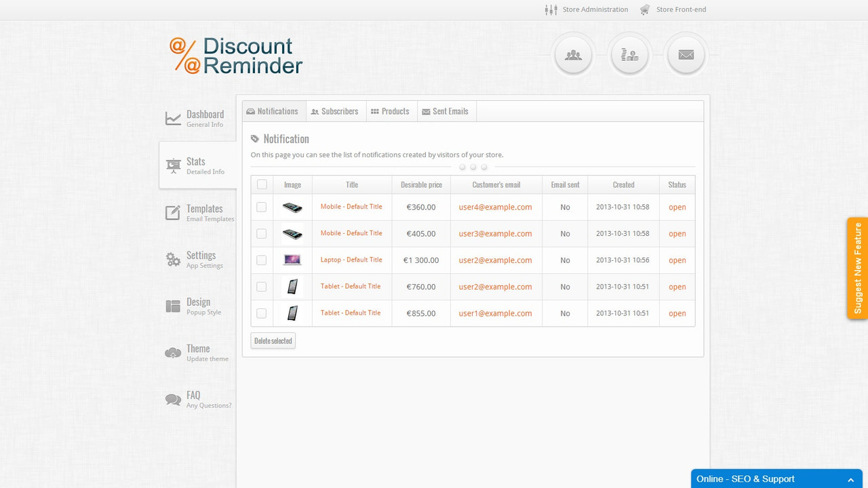Toggle the select-all checkbox in table header
The image size is (868, 488).
point(261,184)
